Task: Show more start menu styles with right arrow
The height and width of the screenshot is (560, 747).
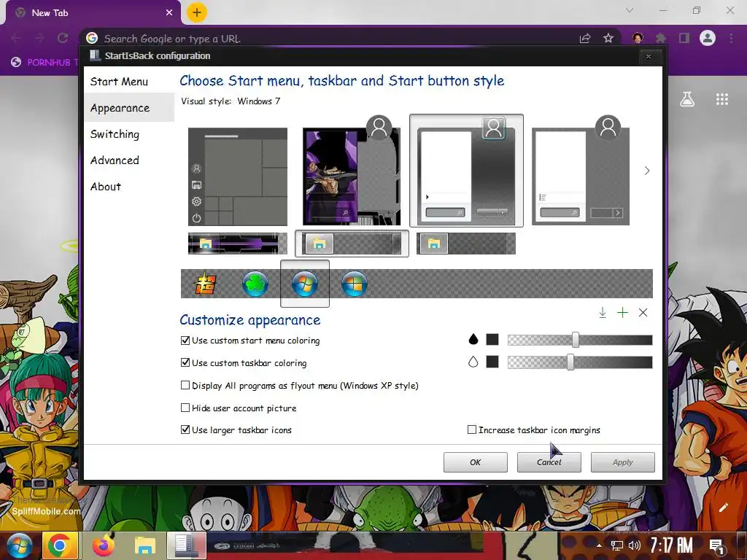Action: point(646,171)
